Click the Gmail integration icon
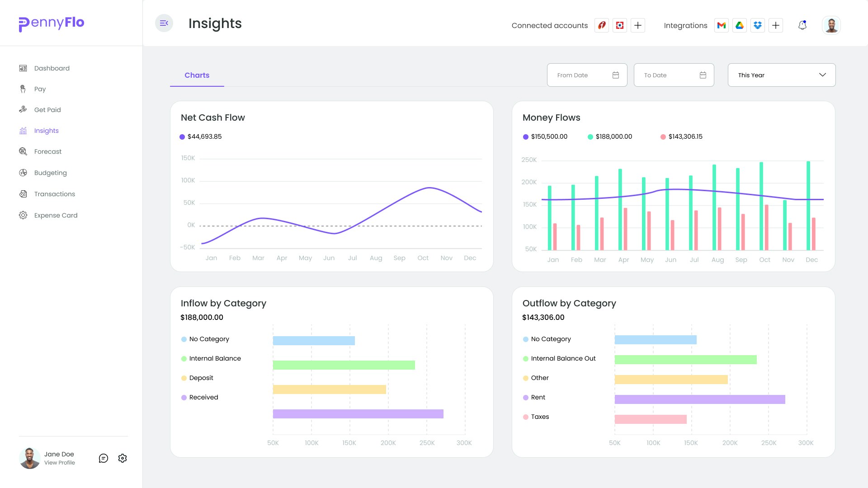 722,25
